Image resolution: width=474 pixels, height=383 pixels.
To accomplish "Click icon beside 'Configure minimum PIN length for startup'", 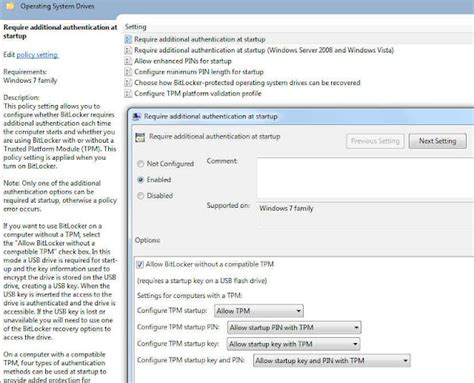I will (128, 72).
